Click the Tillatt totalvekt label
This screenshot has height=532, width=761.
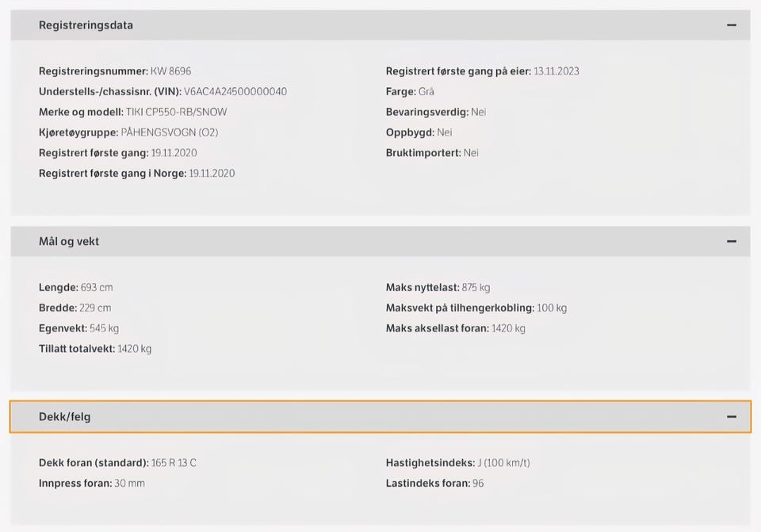(x=77, y=349)
